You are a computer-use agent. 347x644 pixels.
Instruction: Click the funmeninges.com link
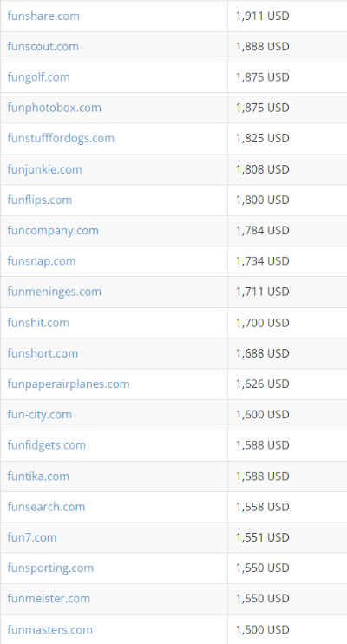[x=54, y=292]
